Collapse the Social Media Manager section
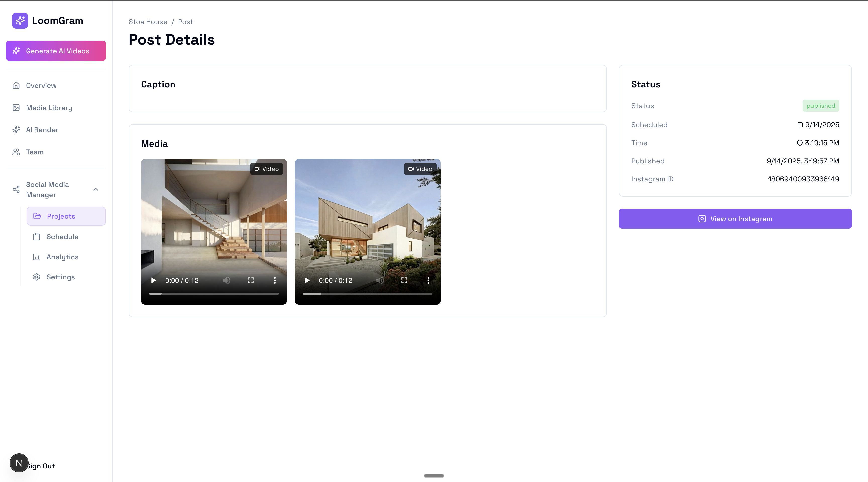Screen dimensions: 868x482 point(96,189)
